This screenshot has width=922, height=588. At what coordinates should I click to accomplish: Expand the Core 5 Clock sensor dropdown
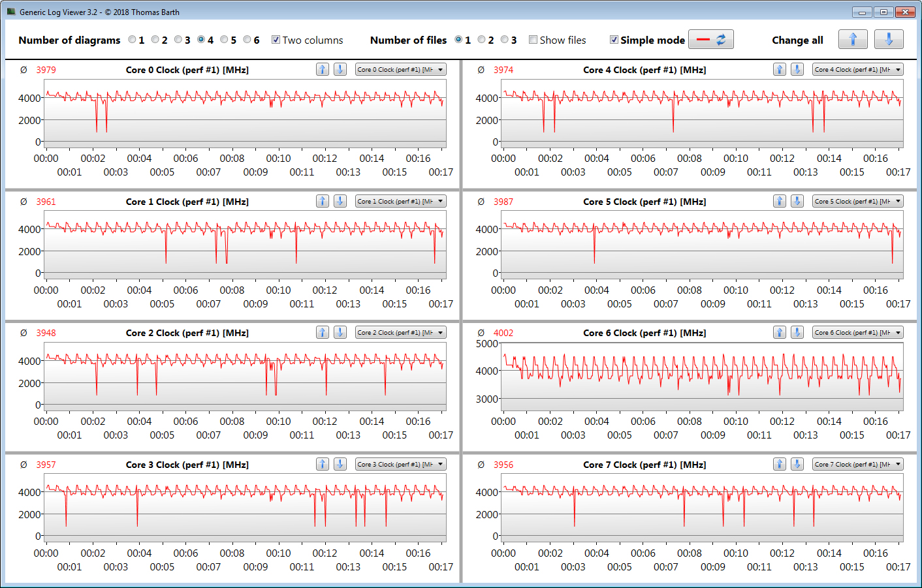tap(858, 201)
